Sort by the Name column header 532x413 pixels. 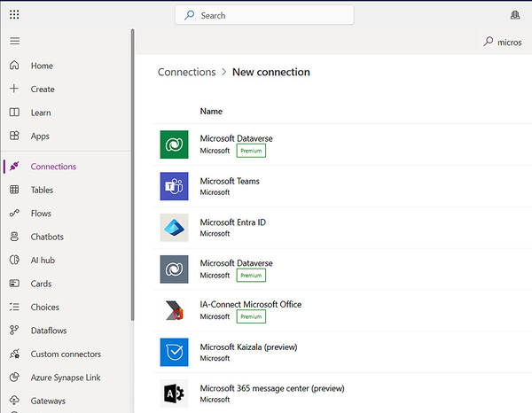pos(211,111)
